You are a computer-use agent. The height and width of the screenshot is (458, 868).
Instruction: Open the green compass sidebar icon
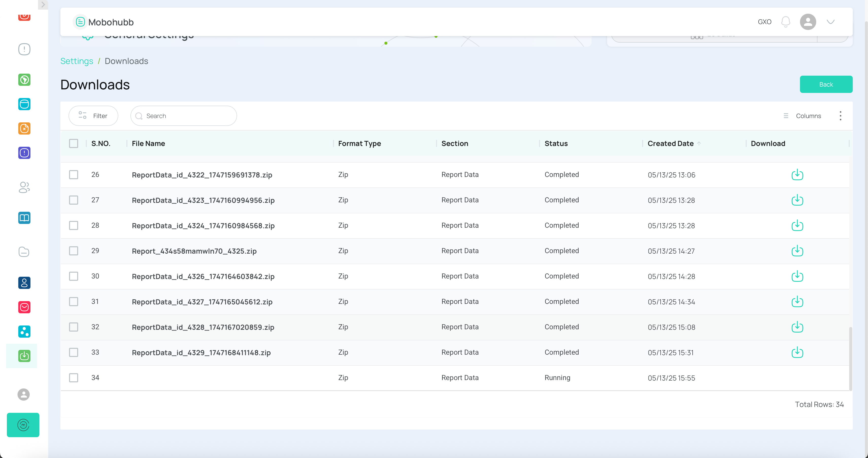click(x=24, y=80)
